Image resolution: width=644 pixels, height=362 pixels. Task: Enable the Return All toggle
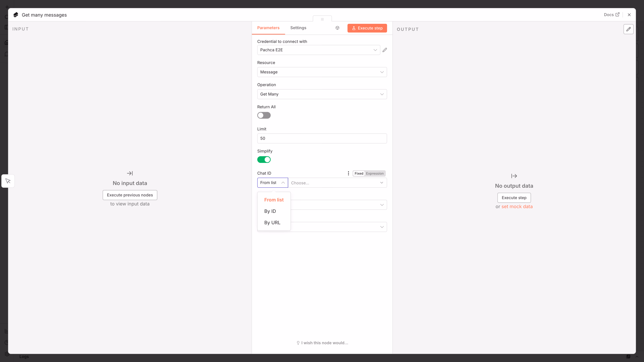point(264,115)
